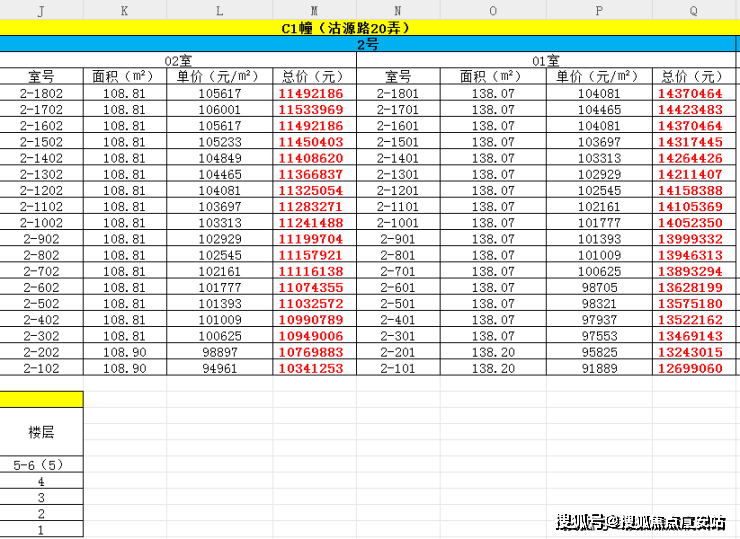Click area 138.07 in row 2-801
Image resolution: width=740 pixels, height=539 pixels.
pos(493,255)
